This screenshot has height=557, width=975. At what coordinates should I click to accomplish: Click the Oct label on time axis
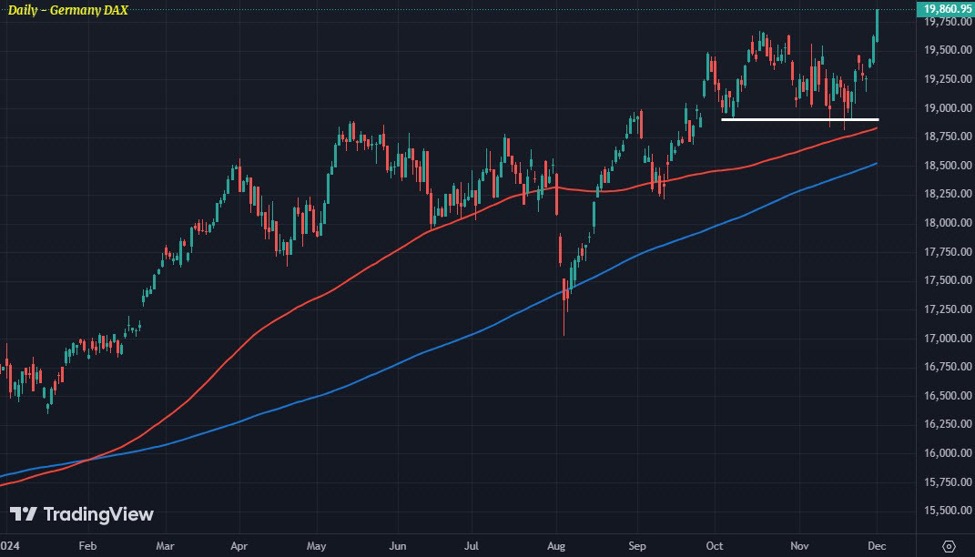(714, 546)
